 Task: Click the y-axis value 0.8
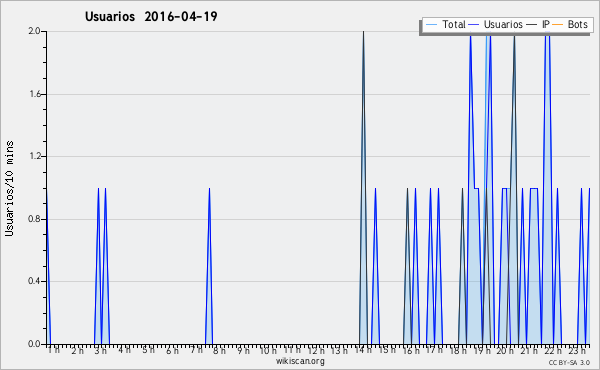[x=34, y=219]
